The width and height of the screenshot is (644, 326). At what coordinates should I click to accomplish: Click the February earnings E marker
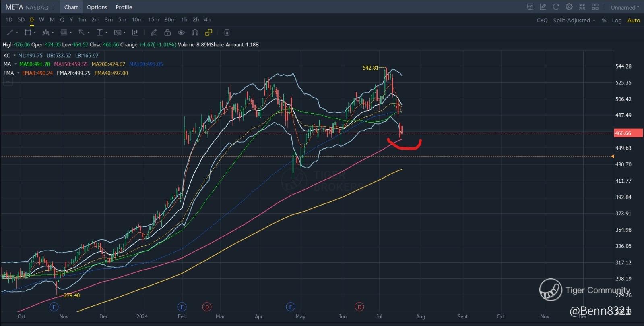(x=182, y=307)
